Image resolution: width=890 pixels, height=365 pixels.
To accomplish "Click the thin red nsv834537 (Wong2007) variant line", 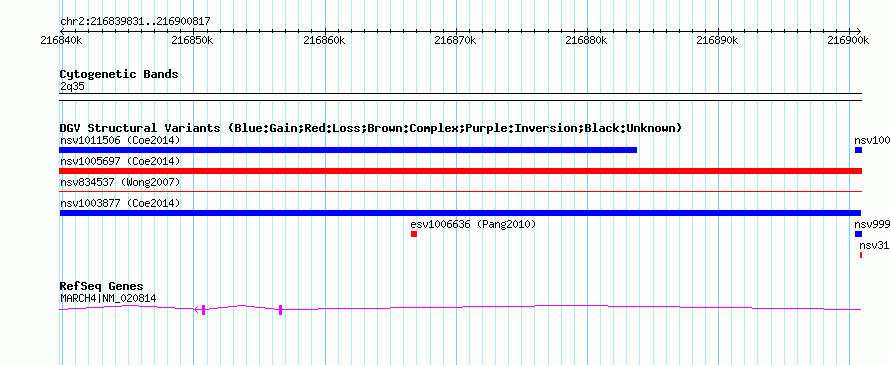I will (x=460, y=192).
